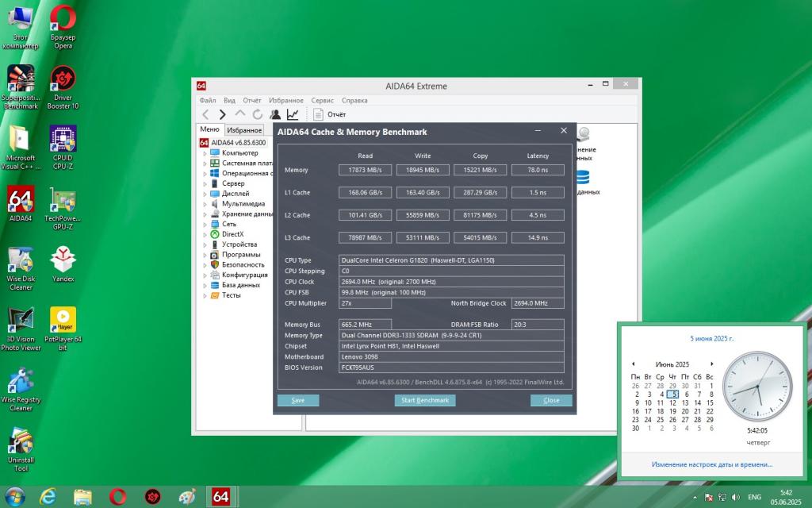Click the ENG language indicator
Image resolution: width=812 pixels, height=508 pixels.
(755, 497)
